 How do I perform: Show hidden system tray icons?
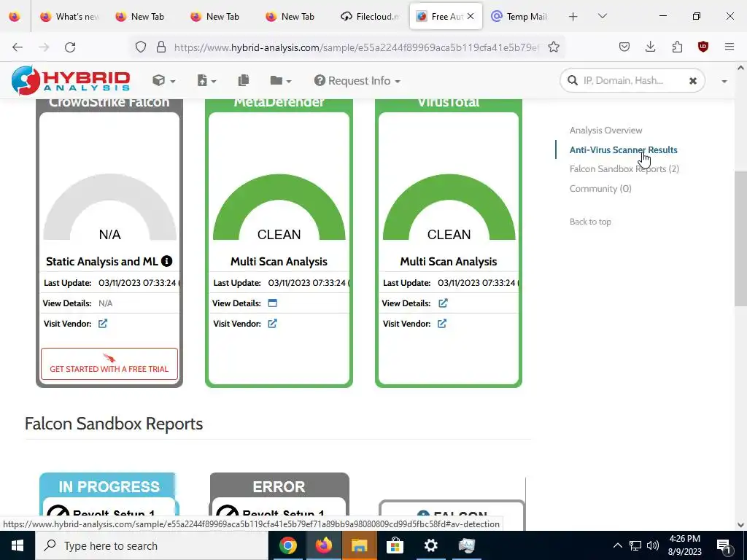(617, 545)
